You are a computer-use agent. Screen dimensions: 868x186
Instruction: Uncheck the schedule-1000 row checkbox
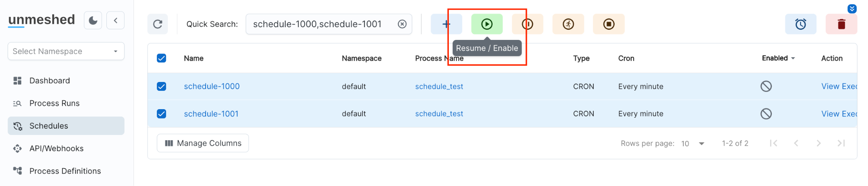coord(161,87)
